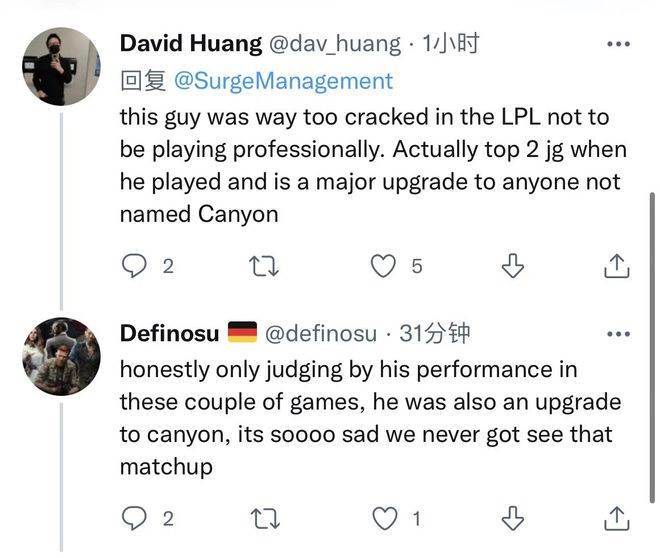Share Definosu's tweet
Screen dimensions: 660x558
coord(617,518)
